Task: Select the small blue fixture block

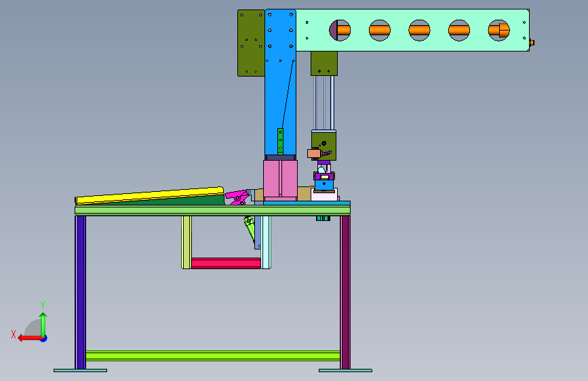Action: tap(324, 185)
